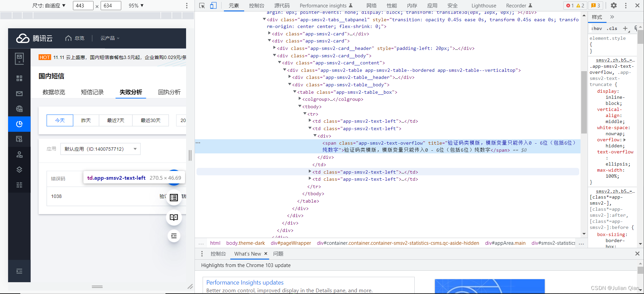
Task: Click the floating menu lines button
Action: [x=174, y=236]
